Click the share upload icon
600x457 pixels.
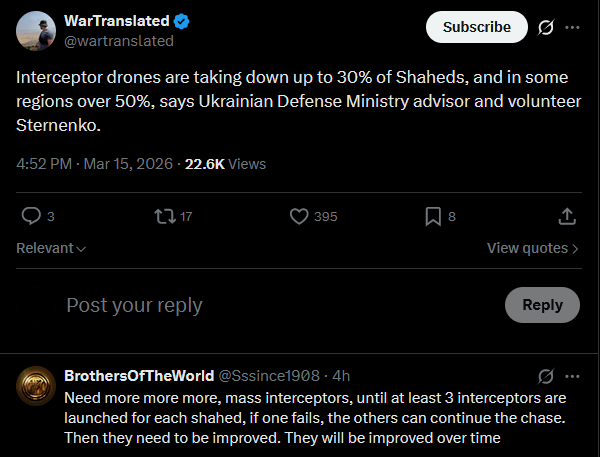click(x=566, y=216)
